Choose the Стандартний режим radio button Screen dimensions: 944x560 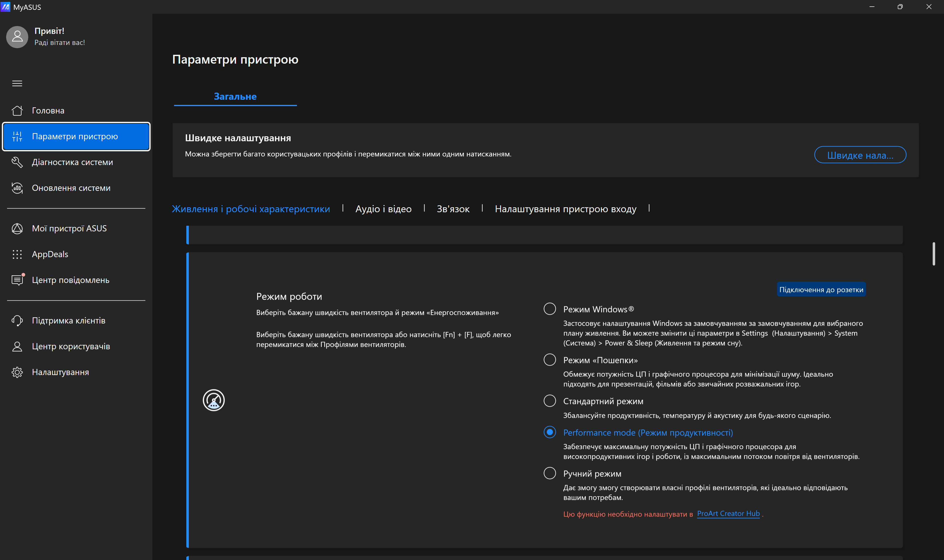549,401
